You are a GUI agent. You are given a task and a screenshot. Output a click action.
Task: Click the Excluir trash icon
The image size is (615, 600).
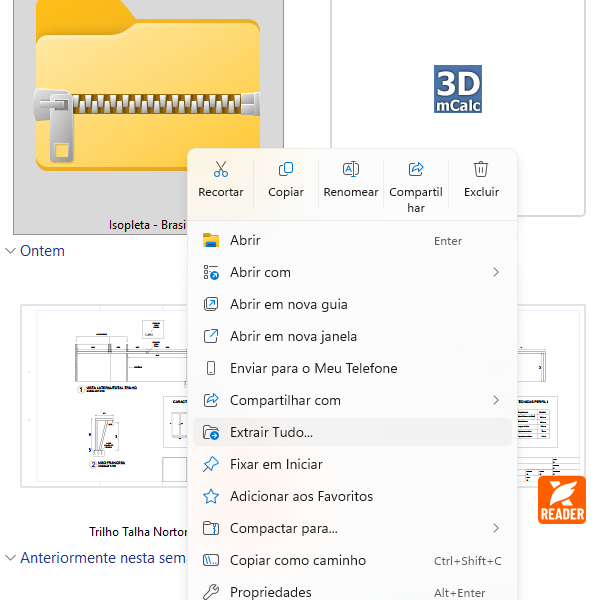point(481,169)
